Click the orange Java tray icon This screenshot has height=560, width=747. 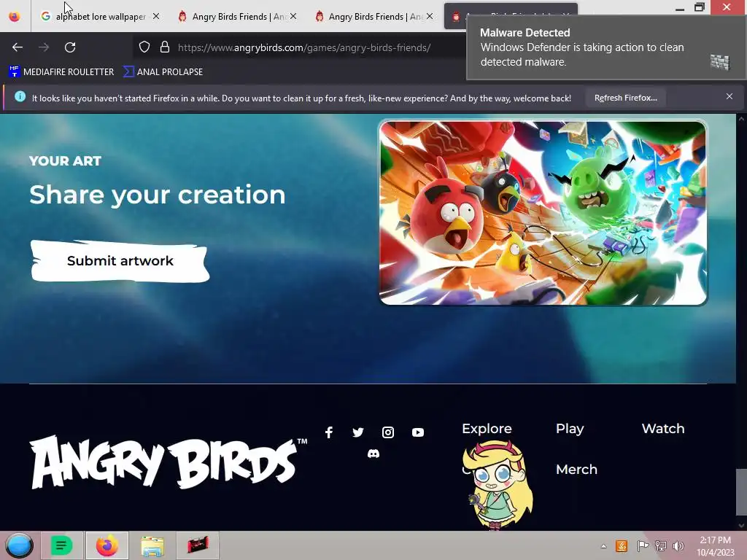[x=622, y=545]
